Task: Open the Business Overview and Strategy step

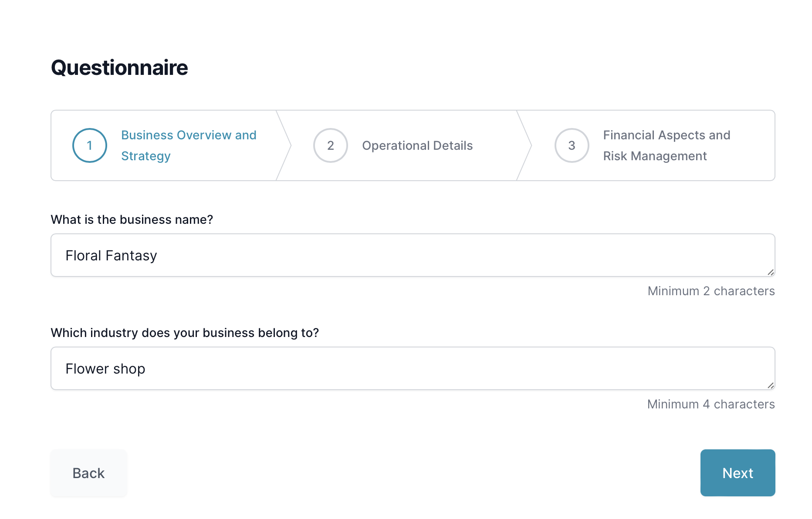Action: tap(189, 145)
